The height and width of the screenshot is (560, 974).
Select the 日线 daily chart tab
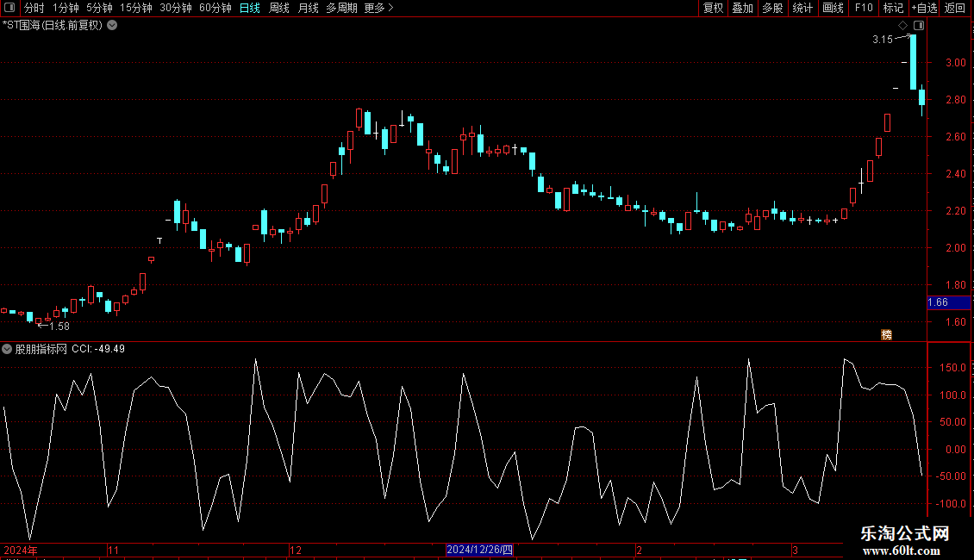coord(250,8)
